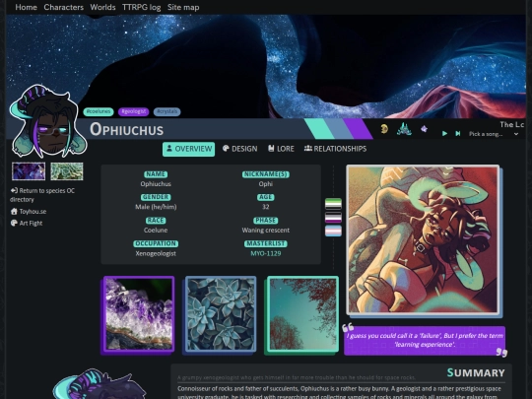Click the Ophi nickname value

(x=266, y=184)
